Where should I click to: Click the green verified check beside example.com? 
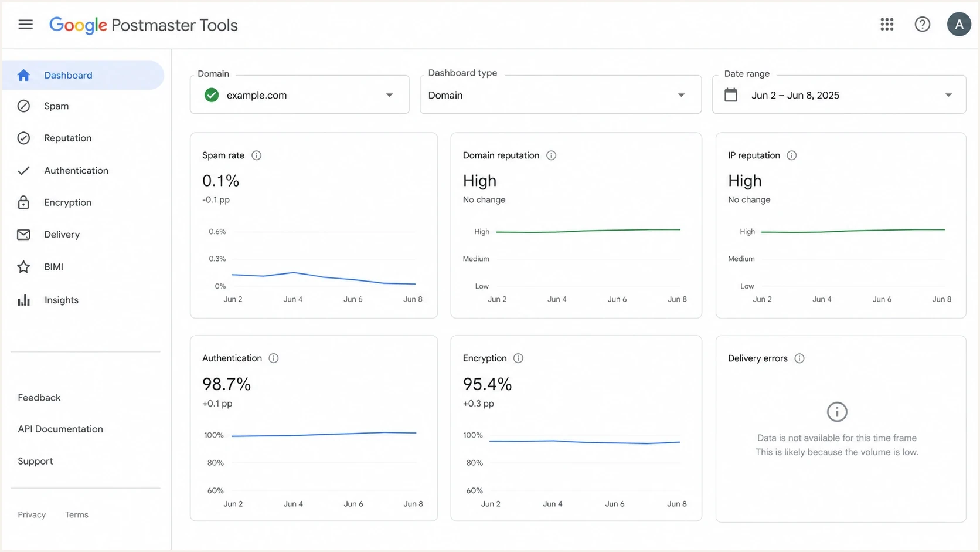coord(212,95)
